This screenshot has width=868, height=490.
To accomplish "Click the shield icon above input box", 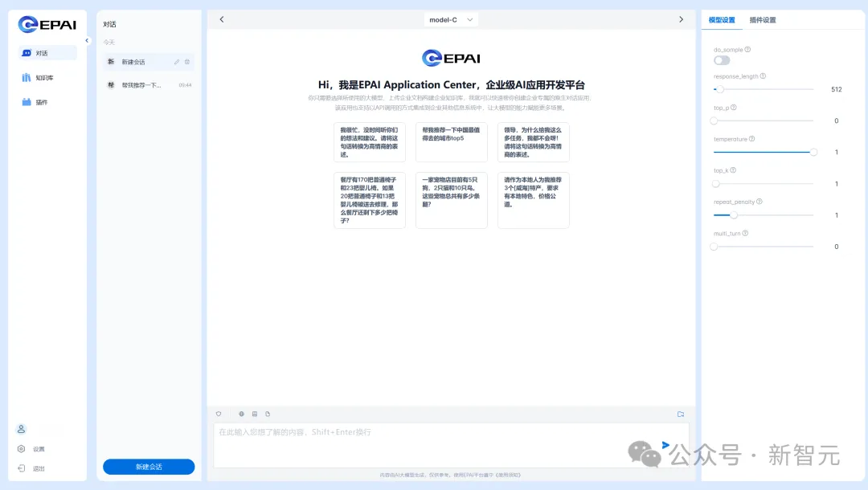I will [x=219, y=414].
